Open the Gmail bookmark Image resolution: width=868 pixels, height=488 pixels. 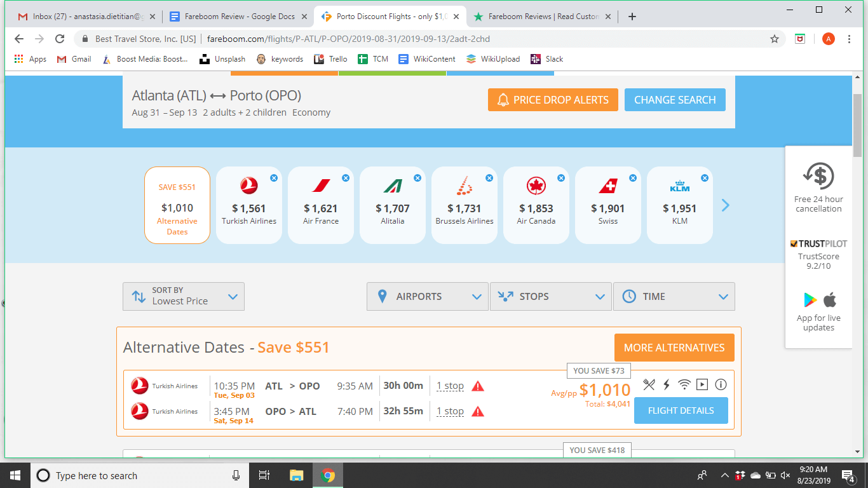click(74, 59)
